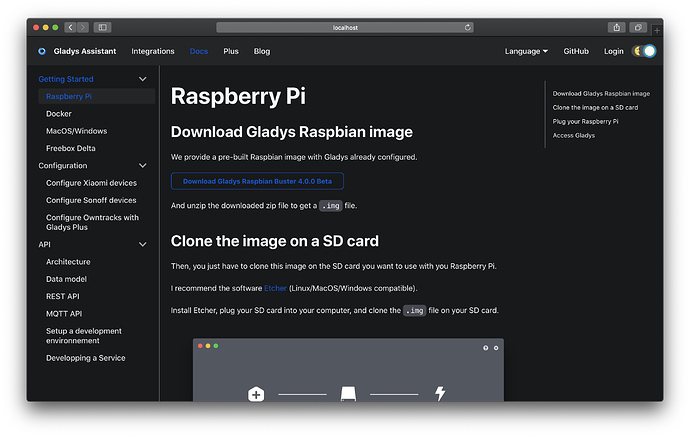Open Safari share button

[x=617, y=27]
